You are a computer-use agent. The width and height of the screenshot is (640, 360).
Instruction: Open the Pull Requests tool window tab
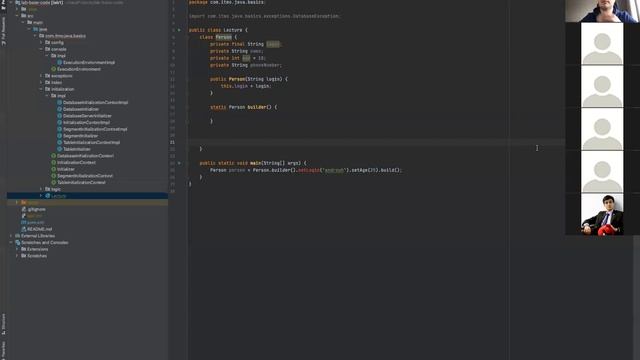pos(4,31)
